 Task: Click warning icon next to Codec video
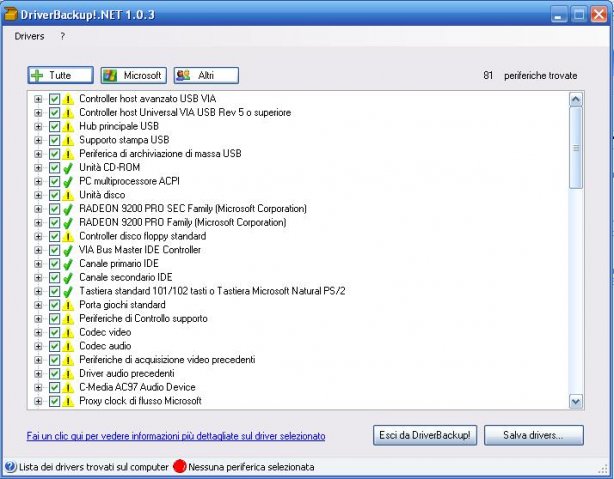pos(68,333)
